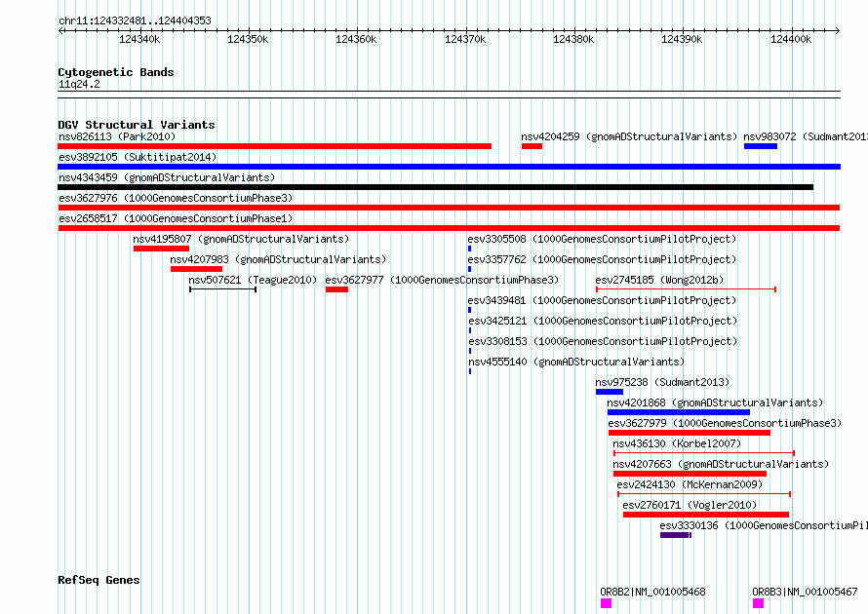Click the esv3439481 Pilot Project label
This screenshot has width=868, height=614.
[603, 300]
